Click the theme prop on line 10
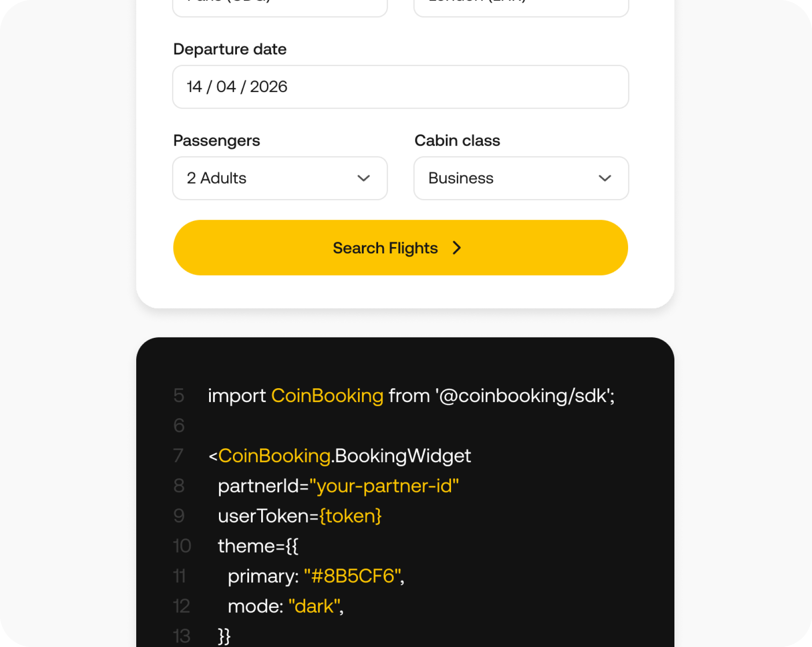The image size is (812, 647). (258, 545)
